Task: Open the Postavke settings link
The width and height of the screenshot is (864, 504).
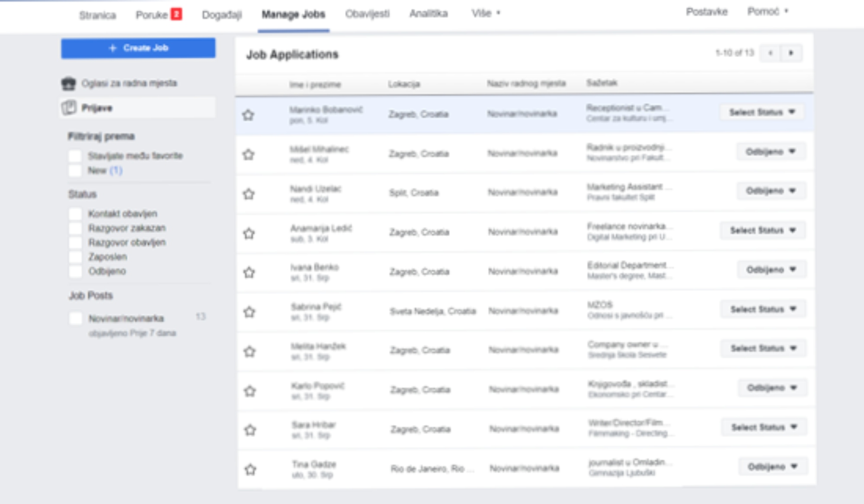Action: point(706,12)
